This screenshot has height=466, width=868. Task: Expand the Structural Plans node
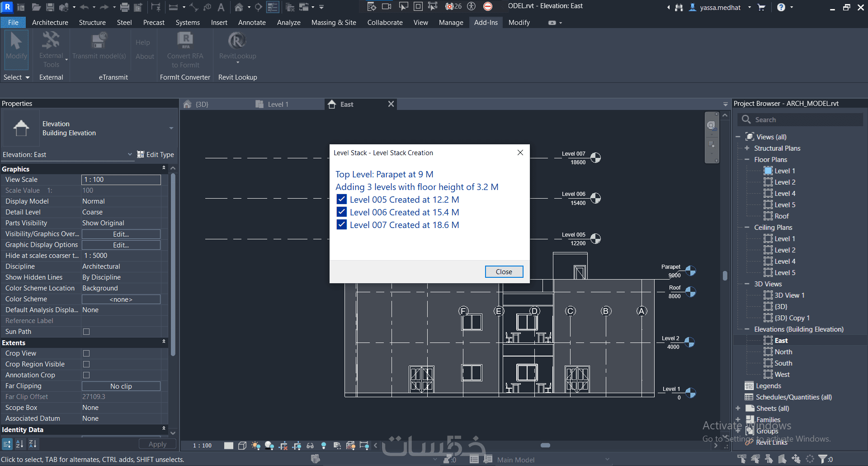(x=747, y=148)
